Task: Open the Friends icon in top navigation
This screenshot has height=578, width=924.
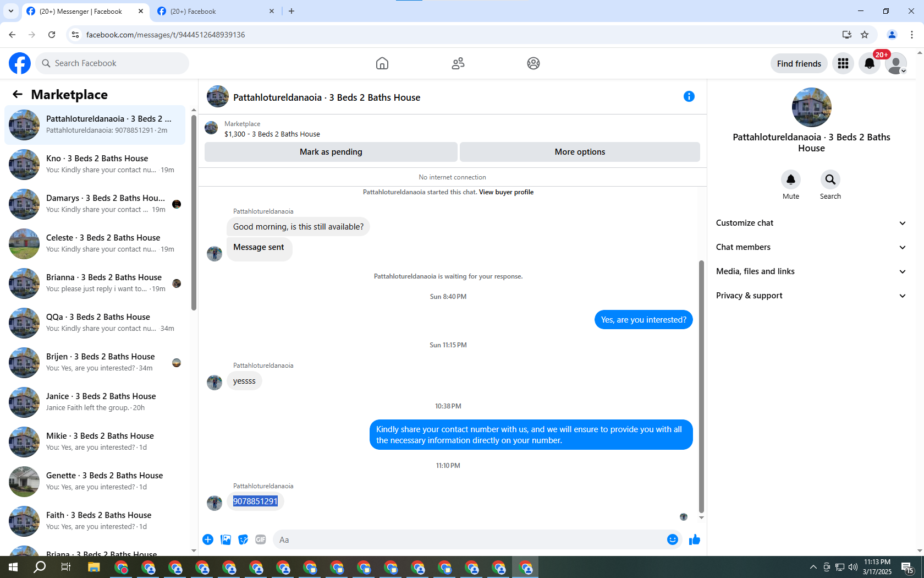Action: click(x=458, y=63)
